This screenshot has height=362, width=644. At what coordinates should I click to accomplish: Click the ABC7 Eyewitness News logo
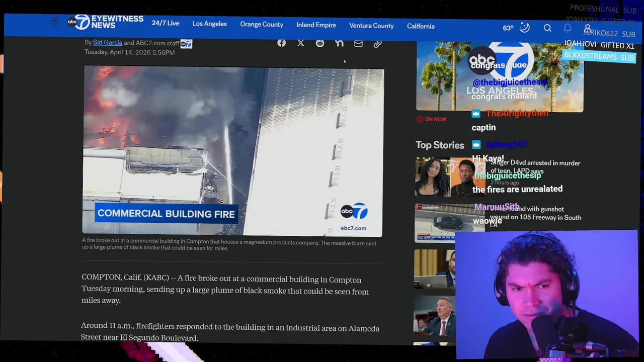click(x=106, y=22)
